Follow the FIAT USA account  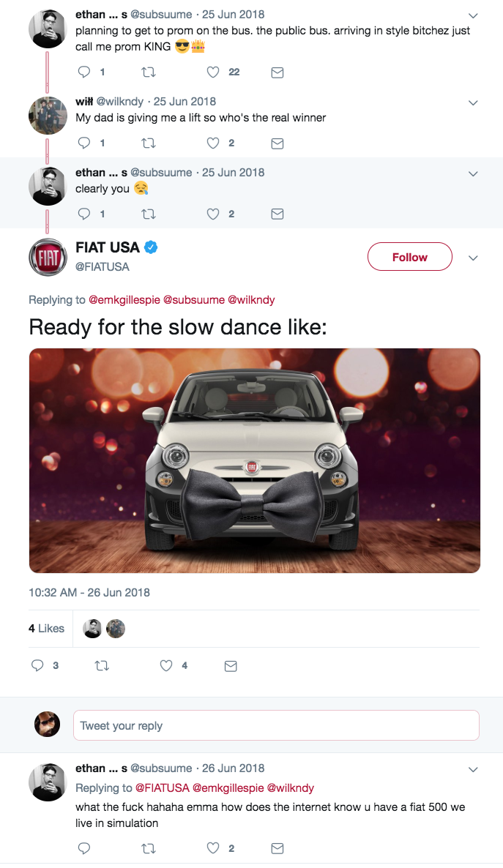click(409, 257)
